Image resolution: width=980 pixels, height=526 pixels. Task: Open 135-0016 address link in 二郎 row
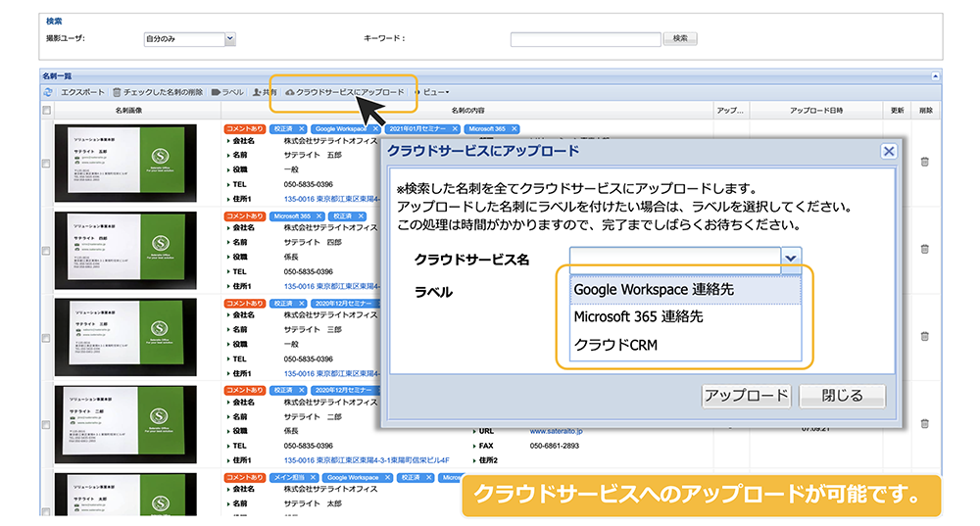click(x=367, y=460)
